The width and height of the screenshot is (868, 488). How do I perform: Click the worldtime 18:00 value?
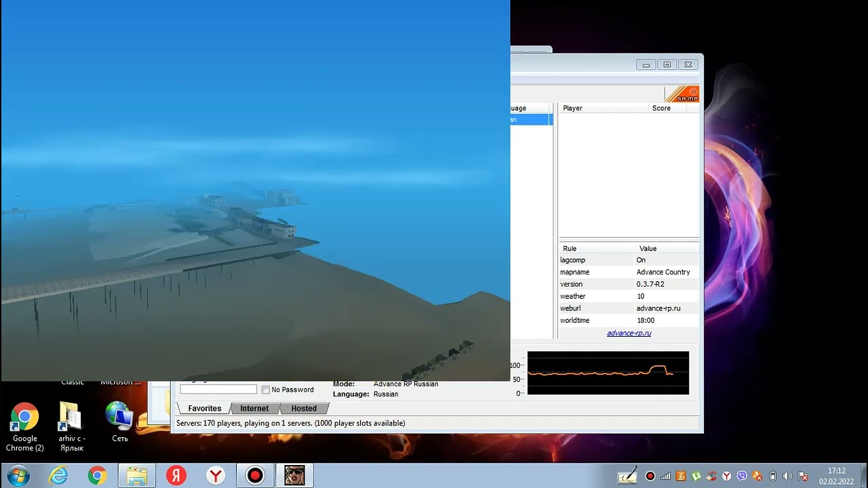[x=645, y=320]
